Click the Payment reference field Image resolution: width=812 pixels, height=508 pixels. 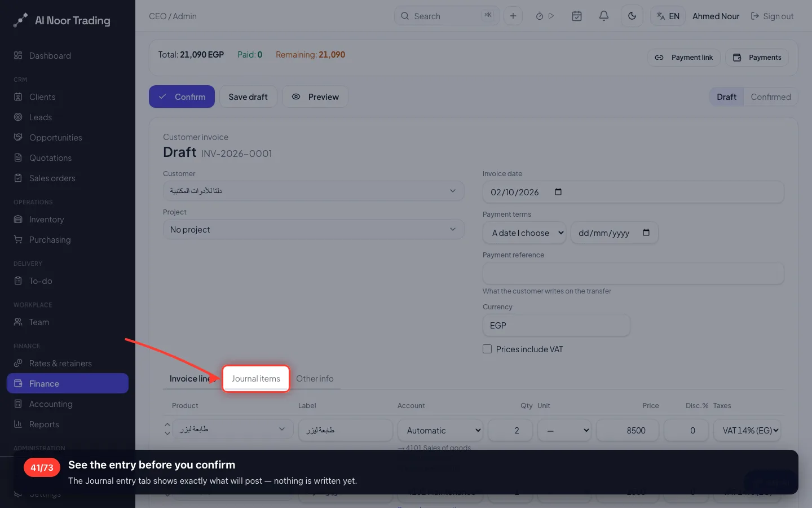[x=633, y=273]
